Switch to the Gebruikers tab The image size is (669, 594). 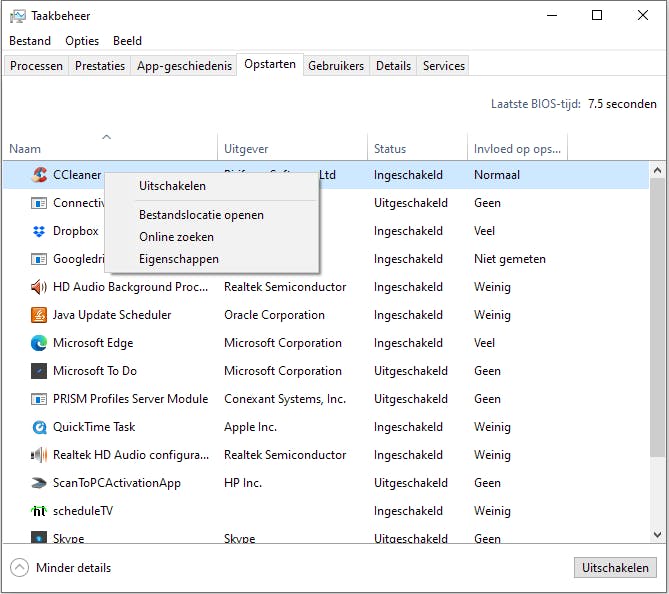(336, 66)
